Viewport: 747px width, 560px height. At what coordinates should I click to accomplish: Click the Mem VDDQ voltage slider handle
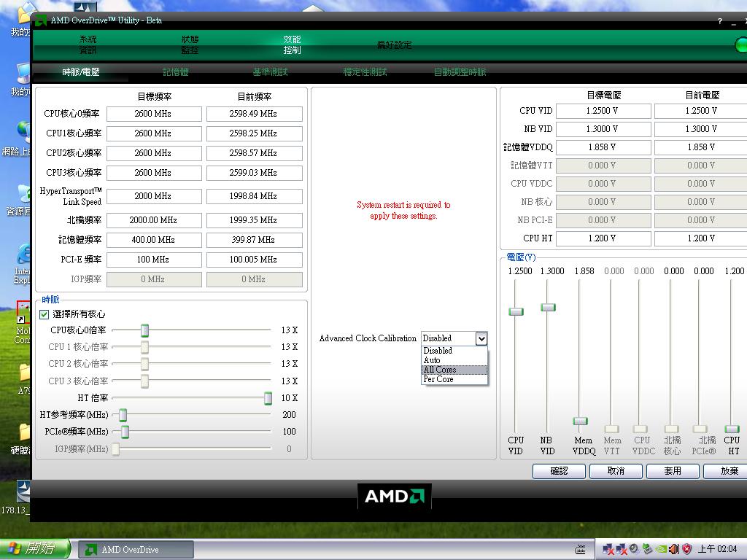[x=580, y=421]
